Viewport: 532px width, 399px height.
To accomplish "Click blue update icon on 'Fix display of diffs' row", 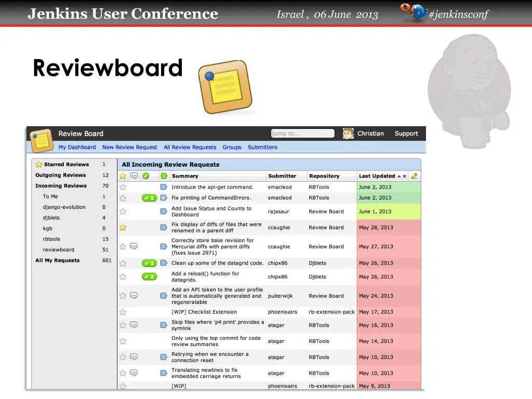I will click(164, 228).
